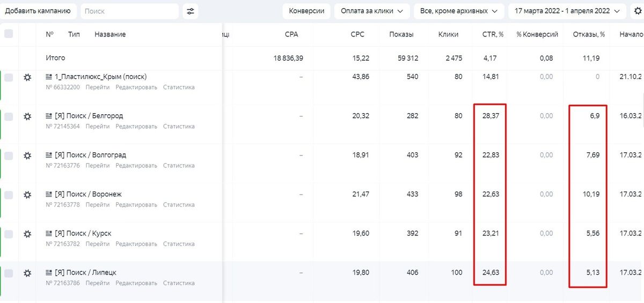Click campaign type icon of Курск row

coord(49,233)
